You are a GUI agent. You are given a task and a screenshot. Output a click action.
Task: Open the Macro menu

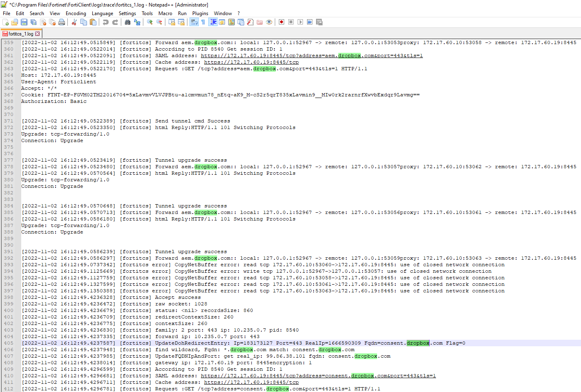click(x=165, y=13)
